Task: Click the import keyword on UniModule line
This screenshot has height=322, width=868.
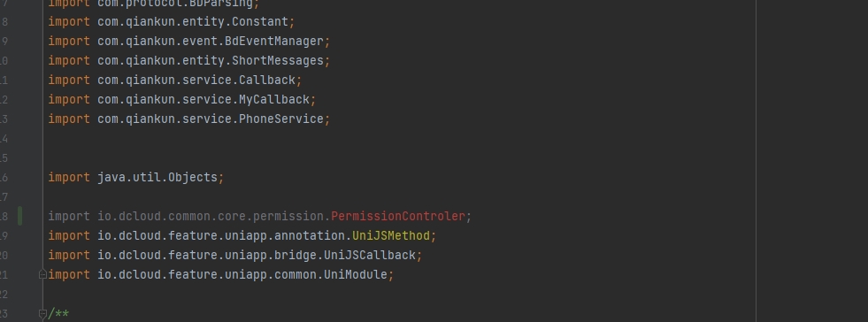Action: pyautogui.click(x=69, y=274)
